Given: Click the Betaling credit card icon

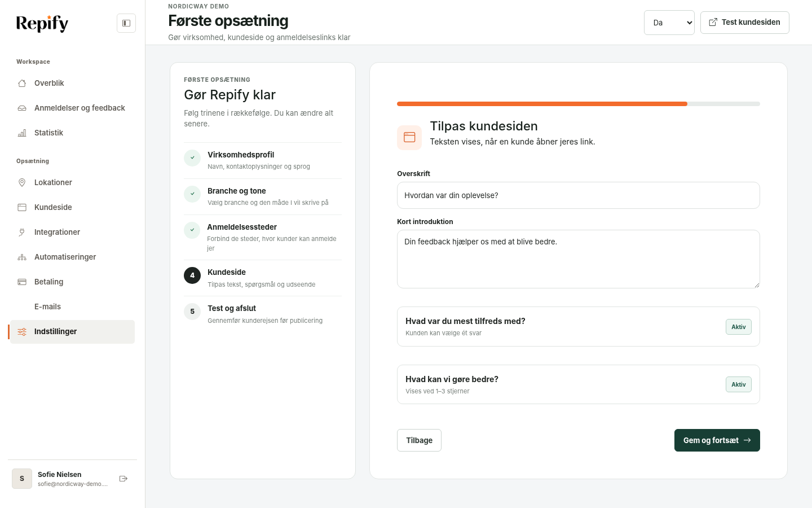Looking at the screenshot, I should coord(22,282).
